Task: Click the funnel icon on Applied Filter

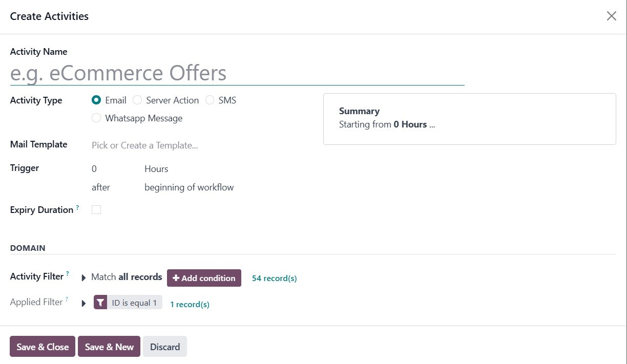Action: [100, 303]
